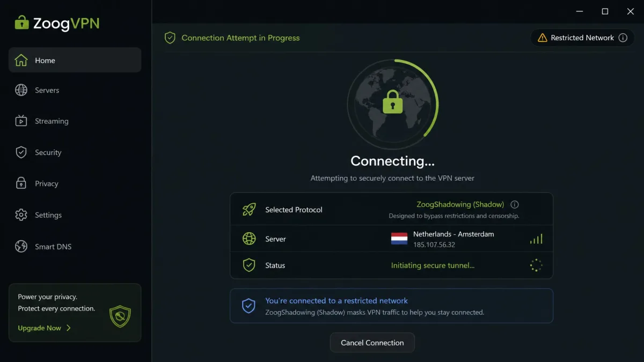This screenshot has width=644, height=362.
Task: Open the Home menu item
Action: pyautogui.click(x=75, y=60)
